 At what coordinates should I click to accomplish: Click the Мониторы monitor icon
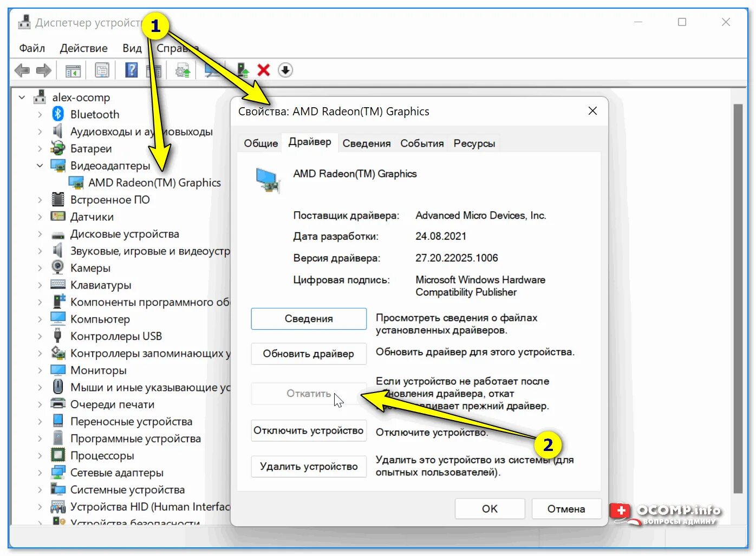pyautogui.click(x=58, y=370)
